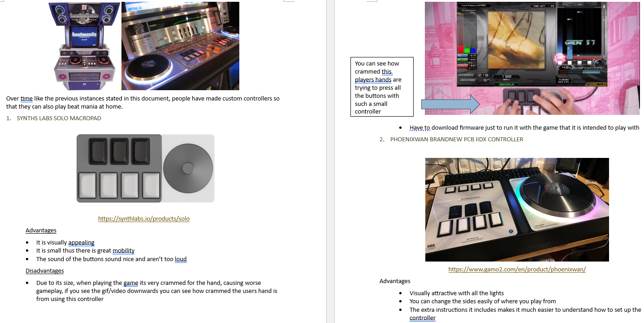The image size is (644, 323).
Task: Click the bullet "It is visually appealing"
Action: pyautogui.click(x=65, y=243)
